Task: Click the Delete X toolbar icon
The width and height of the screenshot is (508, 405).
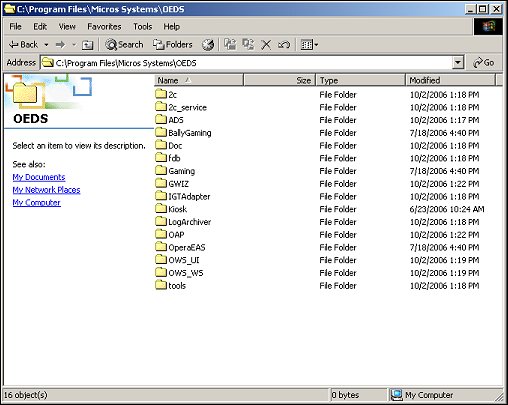Action: coord(266,45)
